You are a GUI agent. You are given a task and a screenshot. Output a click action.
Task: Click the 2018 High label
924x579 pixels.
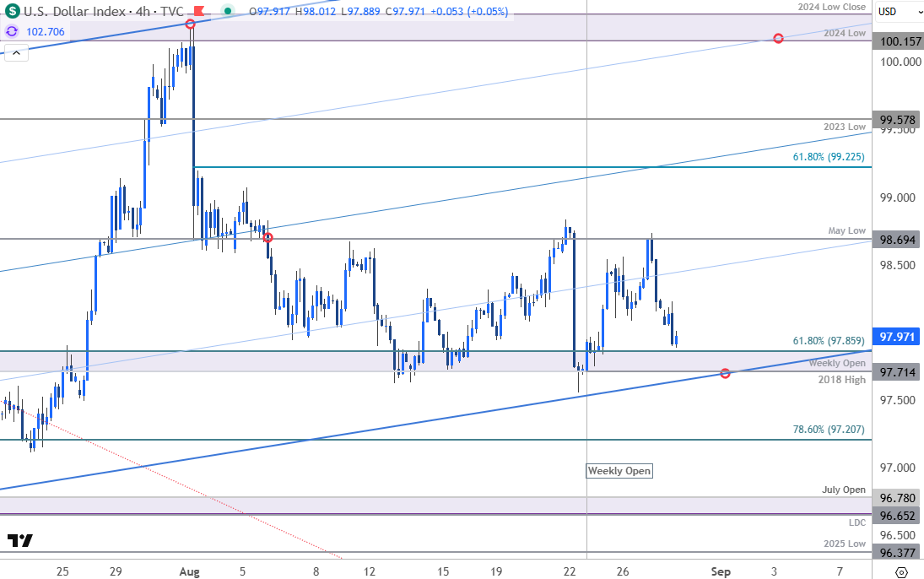[x=841, y=380]
